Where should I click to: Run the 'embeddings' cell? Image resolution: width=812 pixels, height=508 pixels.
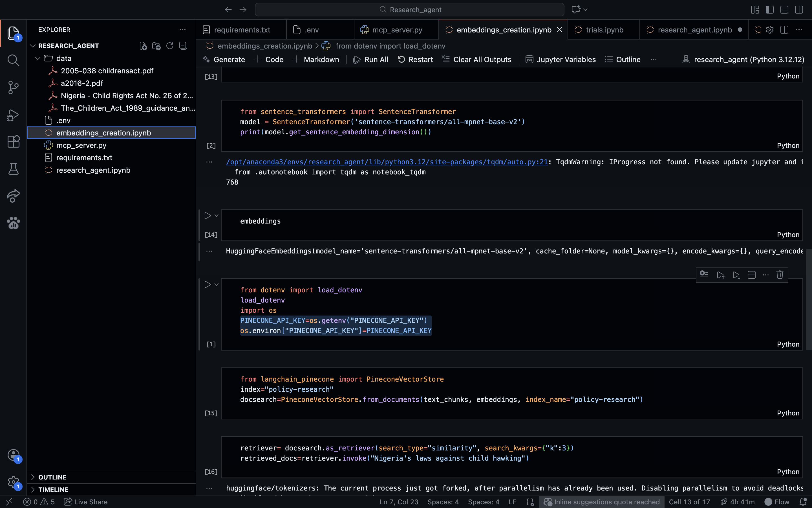[208, 216]
